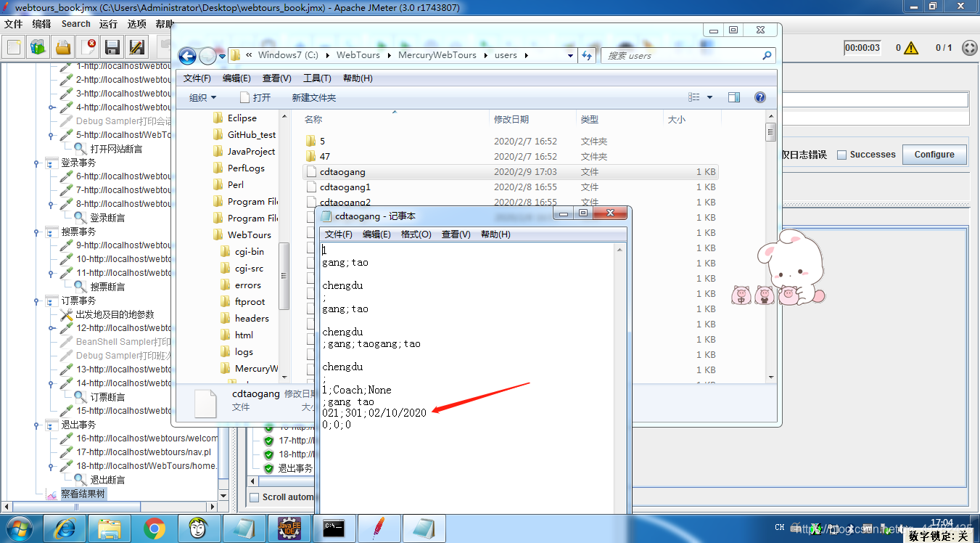
Task: Click 新建文件夹 in Explorer toolbar
Action: pos(314,98)
